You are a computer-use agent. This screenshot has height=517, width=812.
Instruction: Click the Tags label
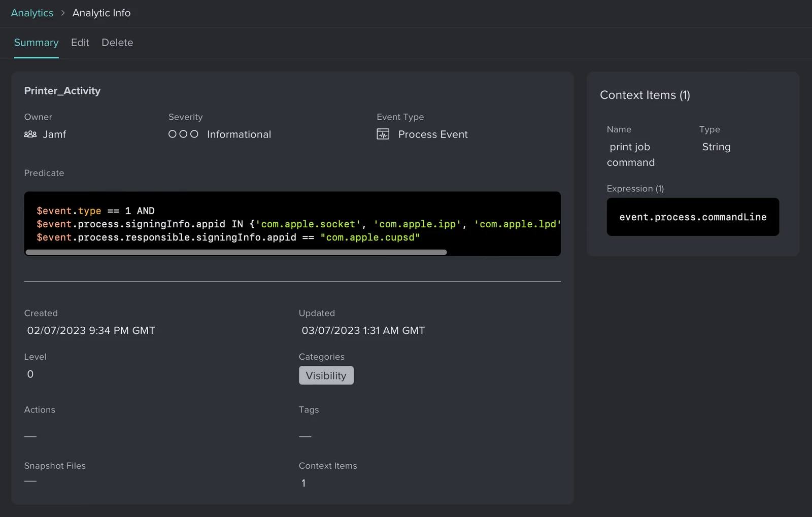[309, 410]
